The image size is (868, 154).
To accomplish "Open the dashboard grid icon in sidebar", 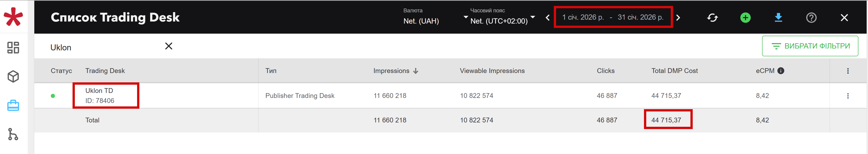I will pos(13,48).
